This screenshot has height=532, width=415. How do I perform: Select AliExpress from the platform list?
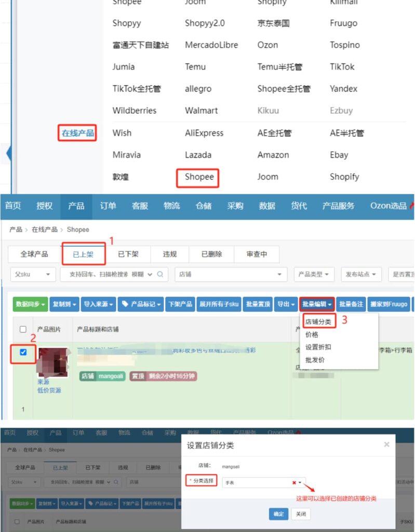[x=204, y=133]
